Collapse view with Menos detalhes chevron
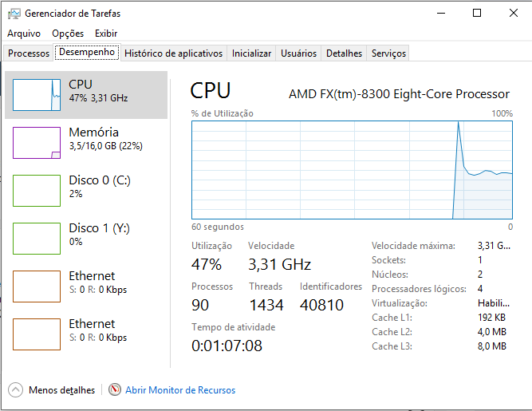 pyautogui.click(x=16, y=390)
